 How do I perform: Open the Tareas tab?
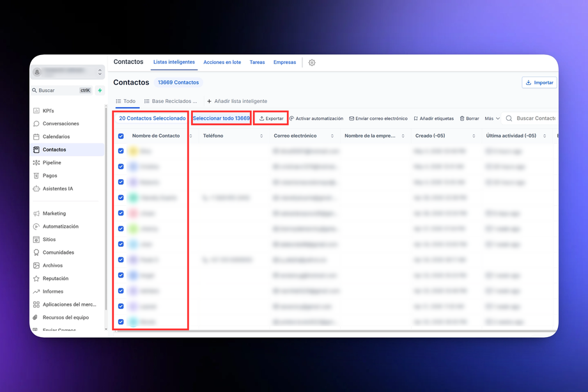click(x=257, y=62)
